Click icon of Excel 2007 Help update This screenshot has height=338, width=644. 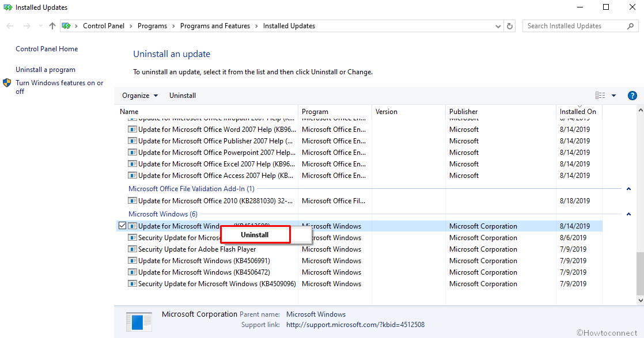coord(132,164)
